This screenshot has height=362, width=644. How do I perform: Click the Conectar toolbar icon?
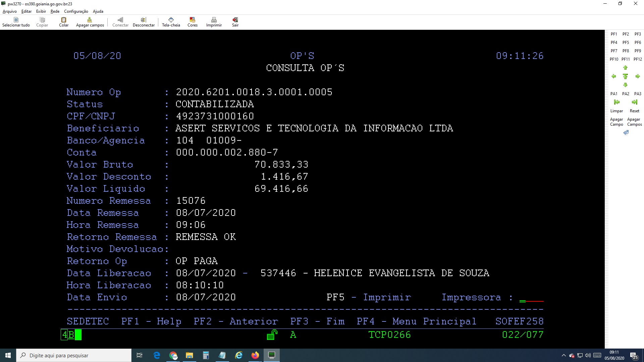[x=120, y=22]
